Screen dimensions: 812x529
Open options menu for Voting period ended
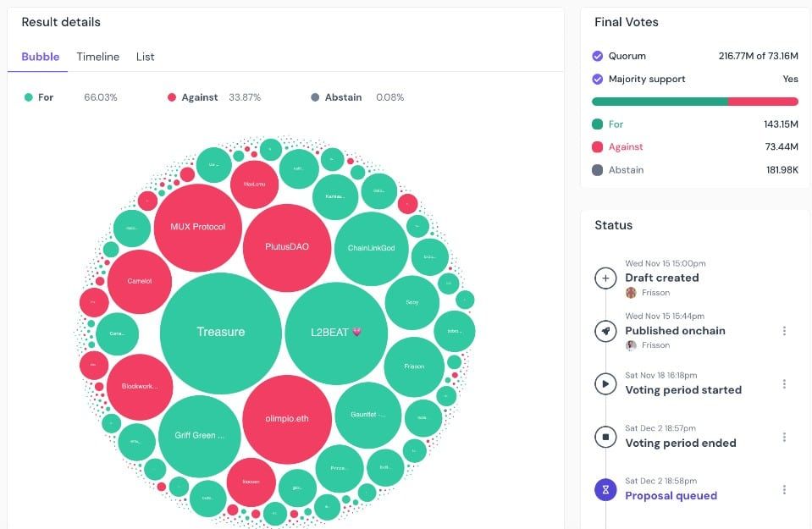pos(785,437)
